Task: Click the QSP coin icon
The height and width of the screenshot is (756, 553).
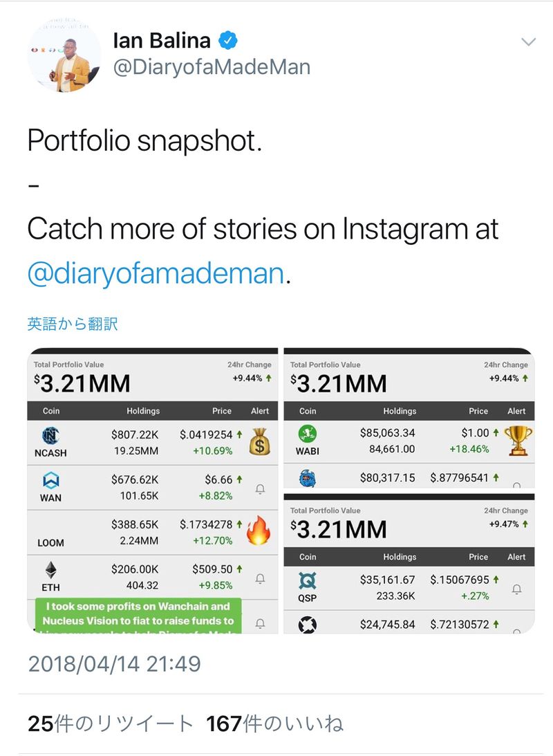Action: (x=308, y=580)
